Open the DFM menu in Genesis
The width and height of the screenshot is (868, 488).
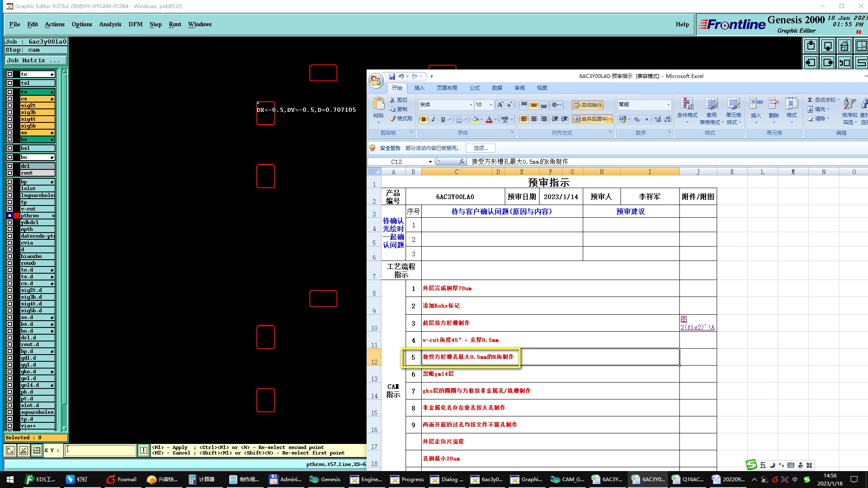135,24
